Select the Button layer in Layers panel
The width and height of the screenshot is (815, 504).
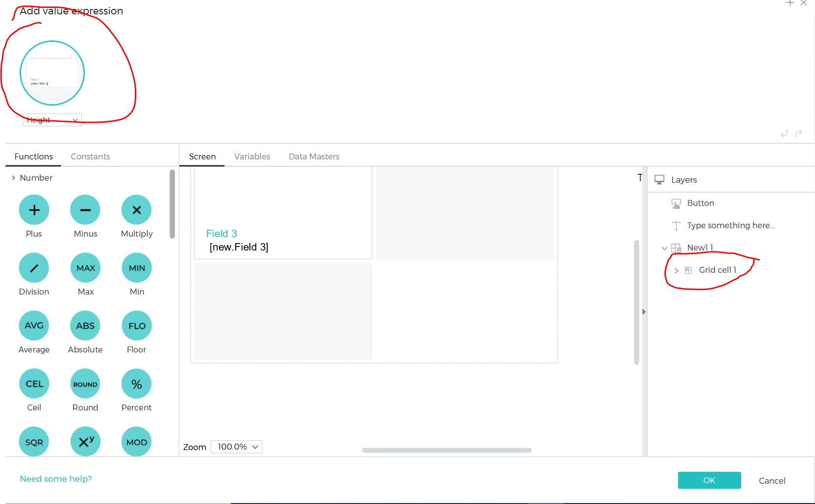[x=700, y=203]
